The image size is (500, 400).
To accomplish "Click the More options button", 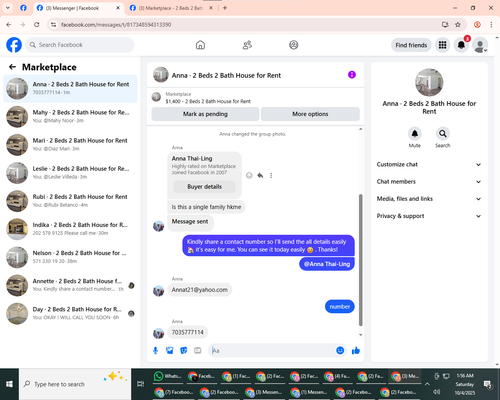I will click(310, 114).
